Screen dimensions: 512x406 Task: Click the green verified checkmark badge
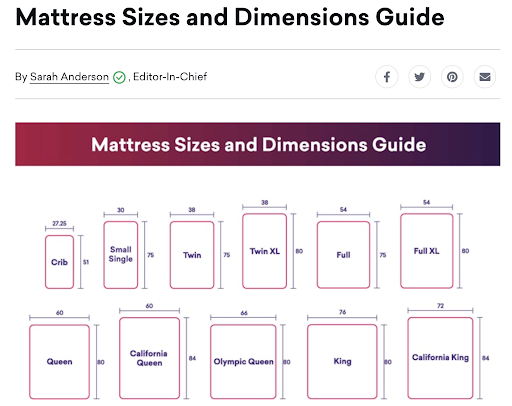click(x=119, y=77)
